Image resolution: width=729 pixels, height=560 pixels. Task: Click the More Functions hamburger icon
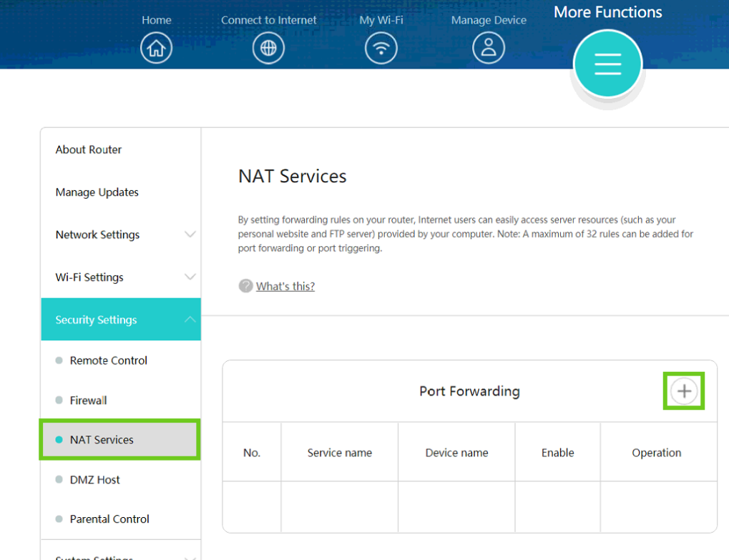point(607,64)
